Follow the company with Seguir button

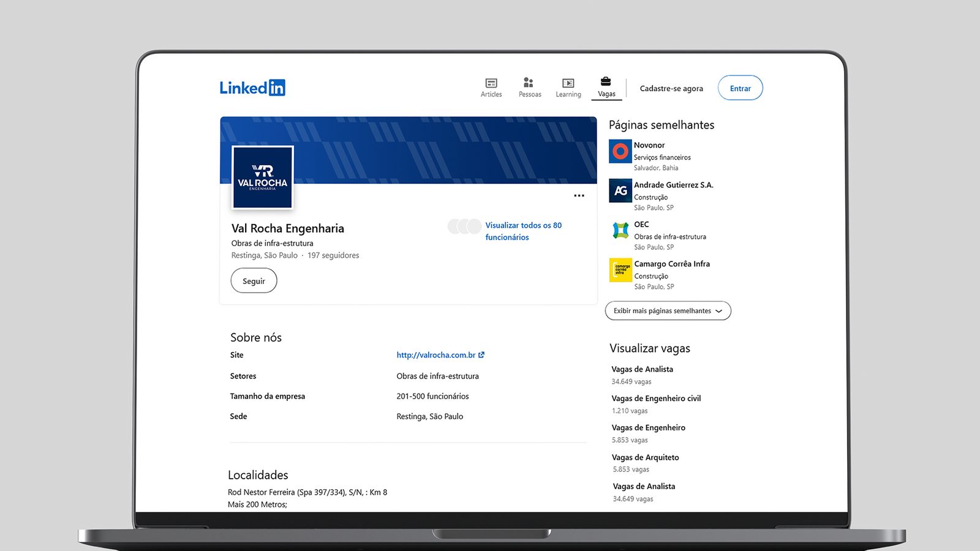coord(254,281)
